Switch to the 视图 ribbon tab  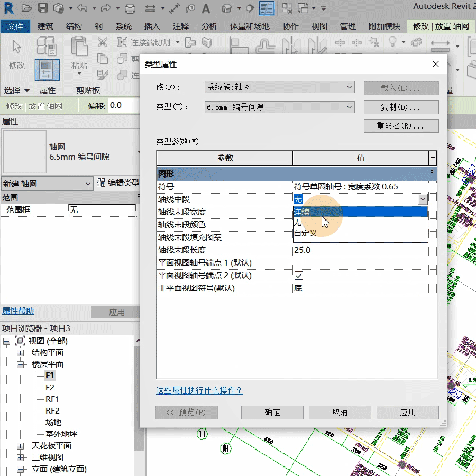(319, 25)
